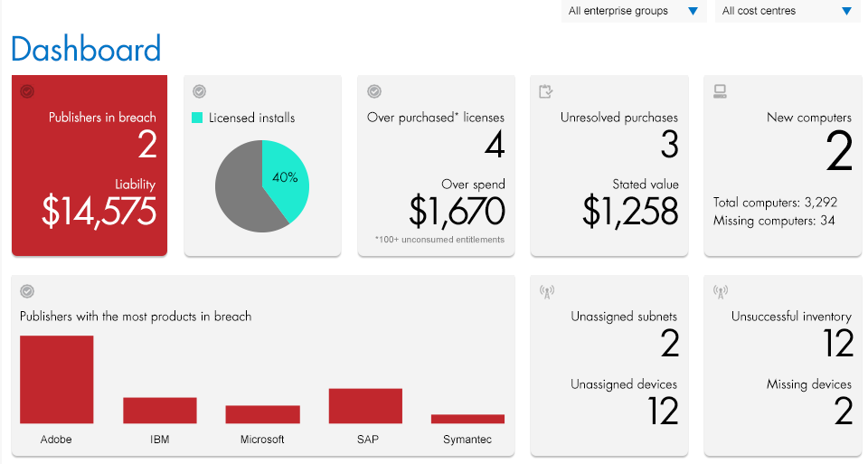The image size is (868, 464).
Task: Click antenna icon on Unsuccessful inventory tile
Action: tap(721, 291)
